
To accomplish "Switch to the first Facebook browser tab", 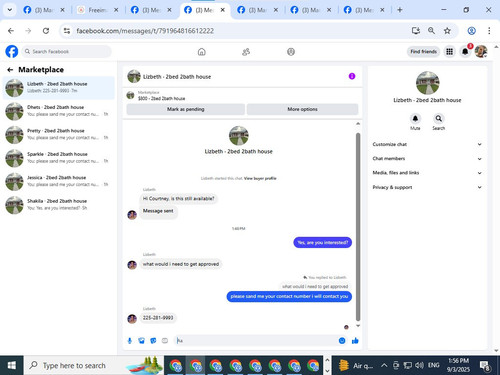I will click(43, 10).
